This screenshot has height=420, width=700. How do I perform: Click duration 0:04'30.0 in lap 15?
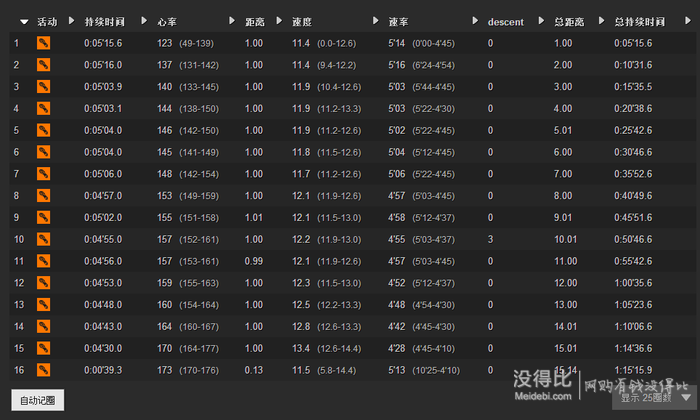coord(103,348)
